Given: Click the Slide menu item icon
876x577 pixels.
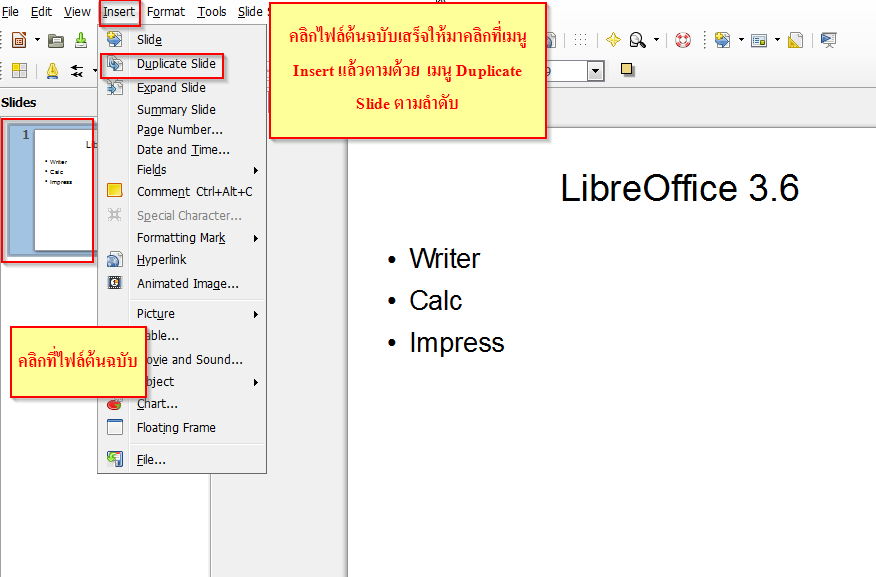Looking at the screenshot, I should coord(115,39).
